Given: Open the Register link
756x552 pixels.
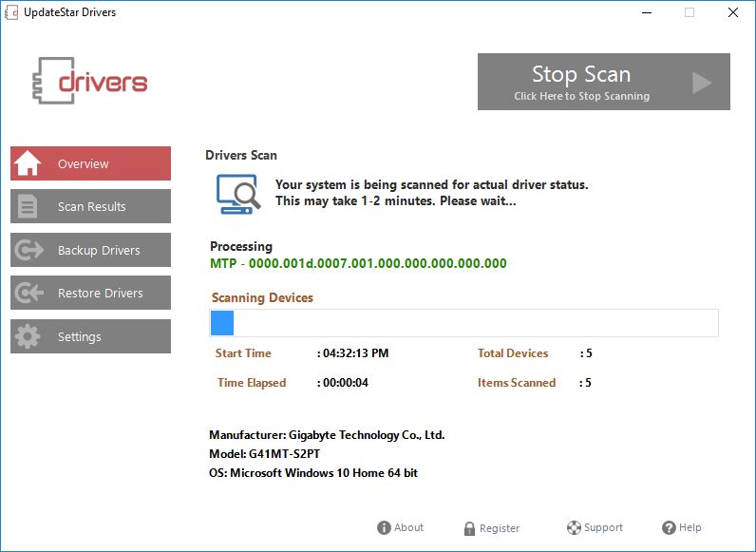Looking at the screenshot, I should point(499,528).
